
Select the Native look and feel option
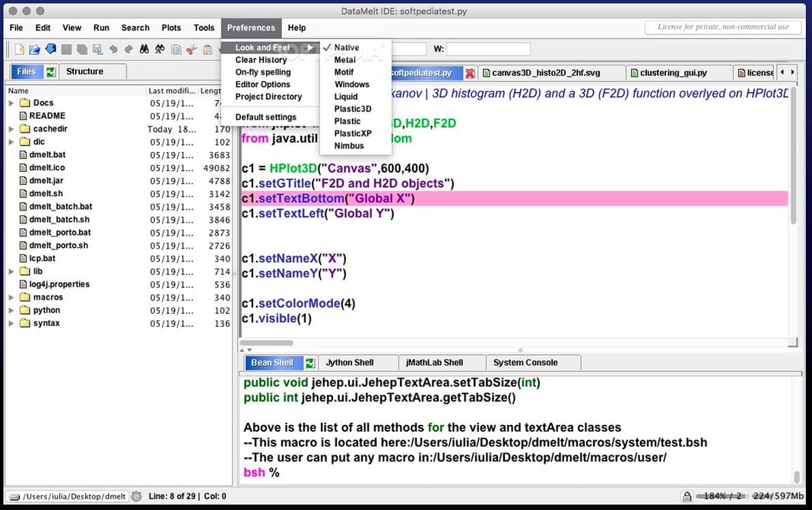coord(347,47)
